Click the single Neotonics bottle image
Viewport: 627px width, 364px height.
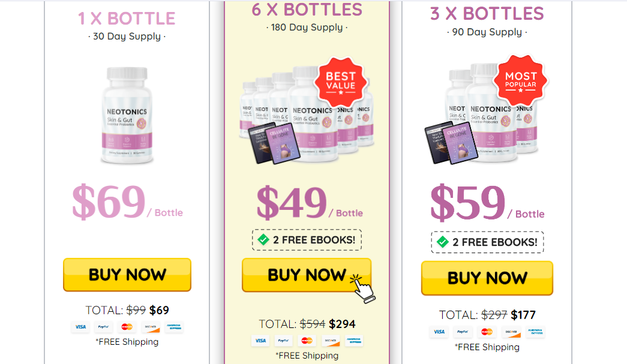tap(127, 116)
